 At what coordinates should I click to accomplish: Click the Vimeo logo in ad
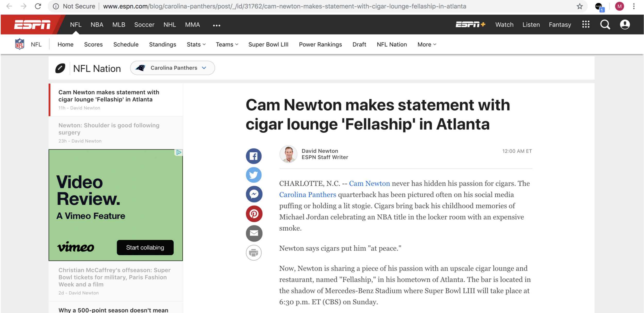(x=76, y=247)
